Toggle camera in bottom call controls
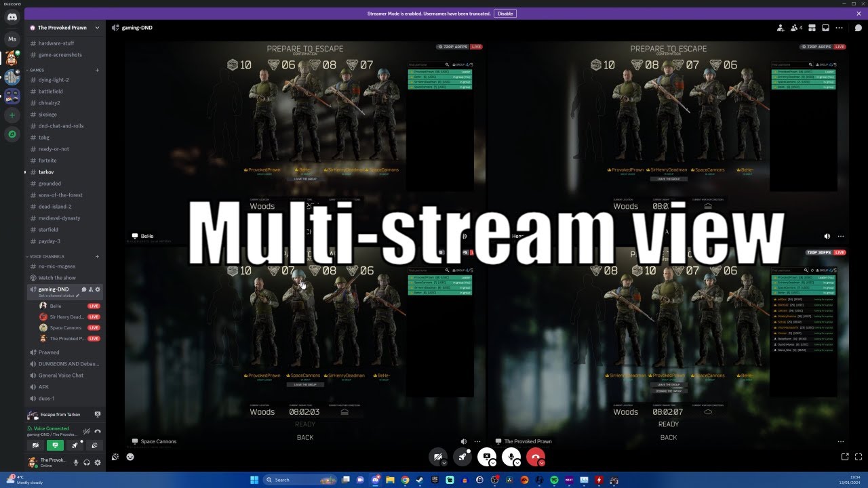The height and width of the screenshot is (488, 868). tap(438, 457)
